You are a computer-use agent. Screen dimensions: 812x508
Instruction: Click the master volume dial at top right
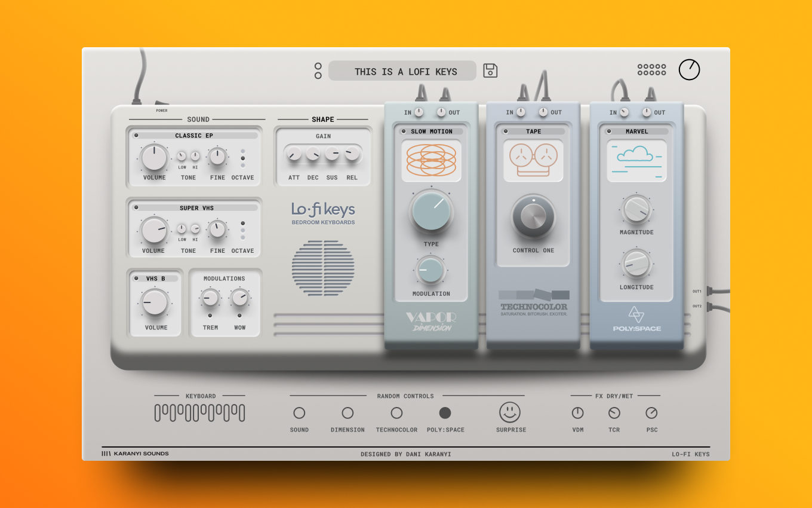(690, 70)
